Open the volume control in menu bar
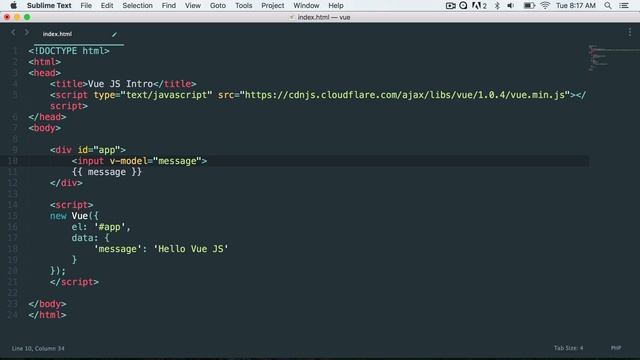The width and height of the screenshot is (640, 360). (511, 6)
